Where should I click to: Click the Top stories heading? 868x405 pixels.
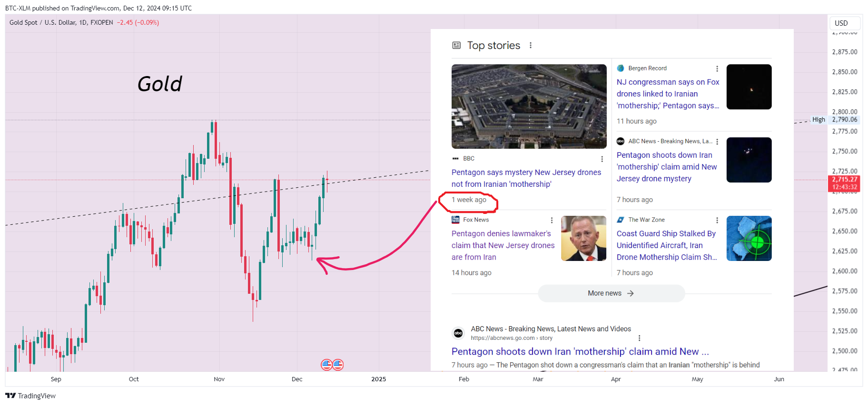[493, 45]
